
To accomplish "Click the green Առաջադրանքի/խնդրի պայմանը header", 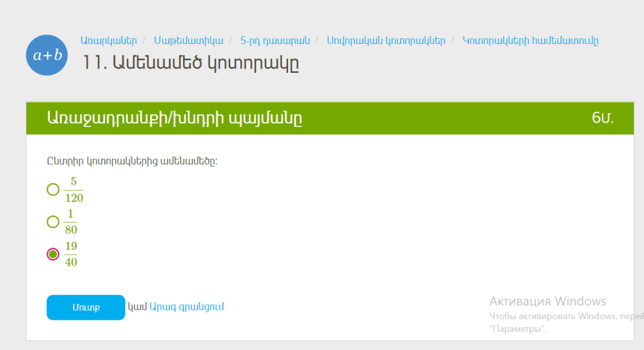I will 174,118.
